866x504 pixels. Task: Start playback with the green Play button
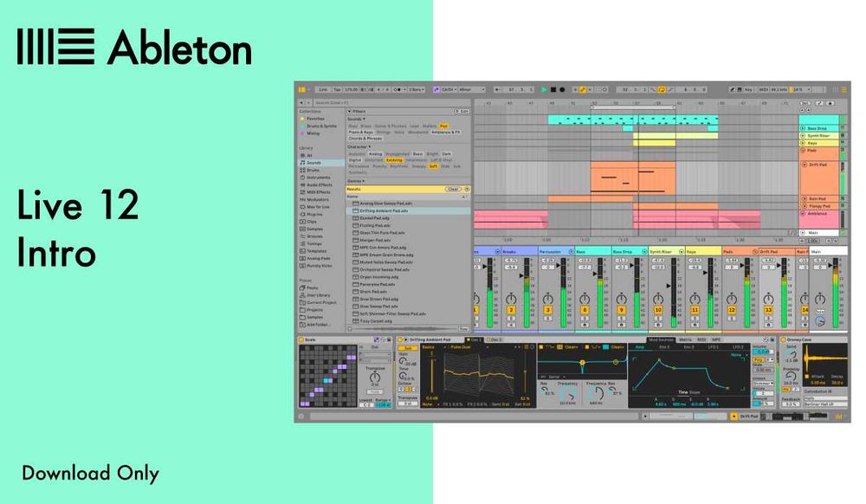click(544, 89)
